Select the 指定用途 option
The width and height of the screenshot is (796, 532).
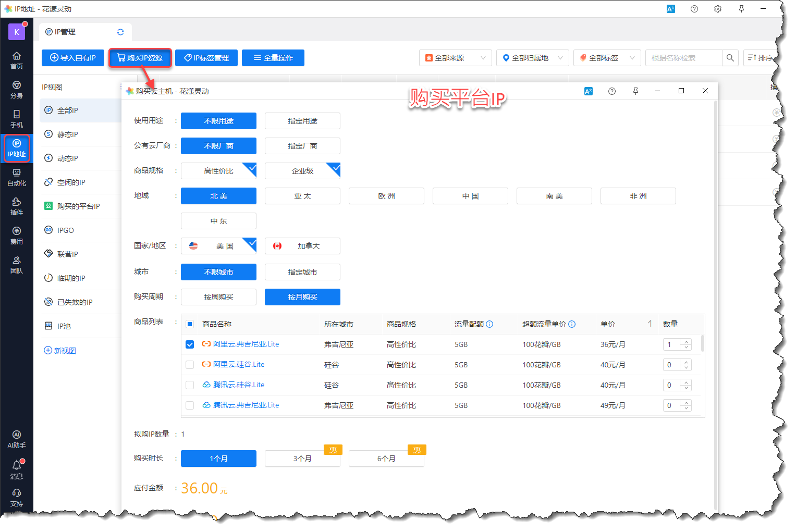click(302, 121)
